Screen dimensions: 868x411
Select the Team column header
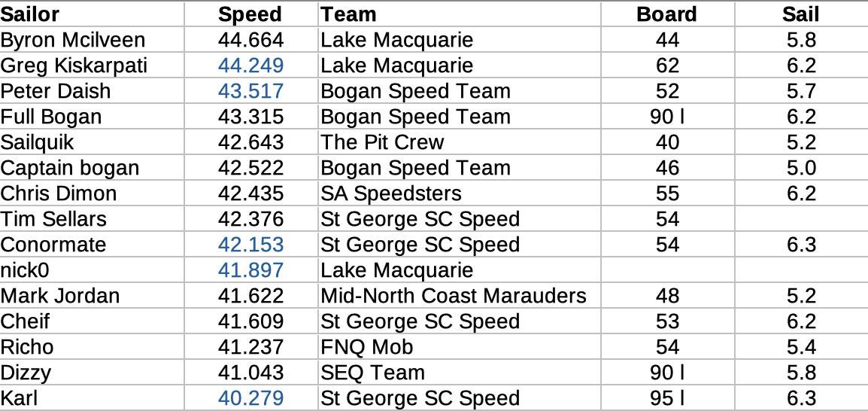click(349, 14)
